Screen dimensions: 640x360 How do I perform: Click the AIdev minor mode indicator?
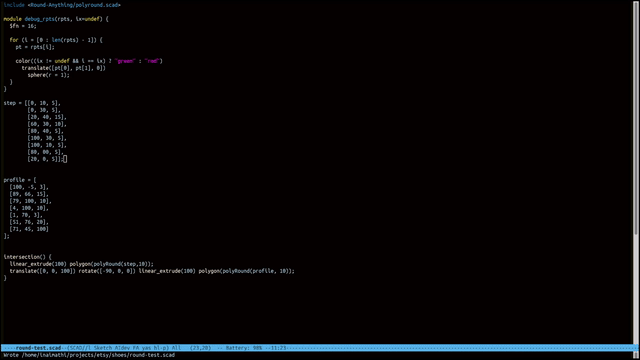122,348
